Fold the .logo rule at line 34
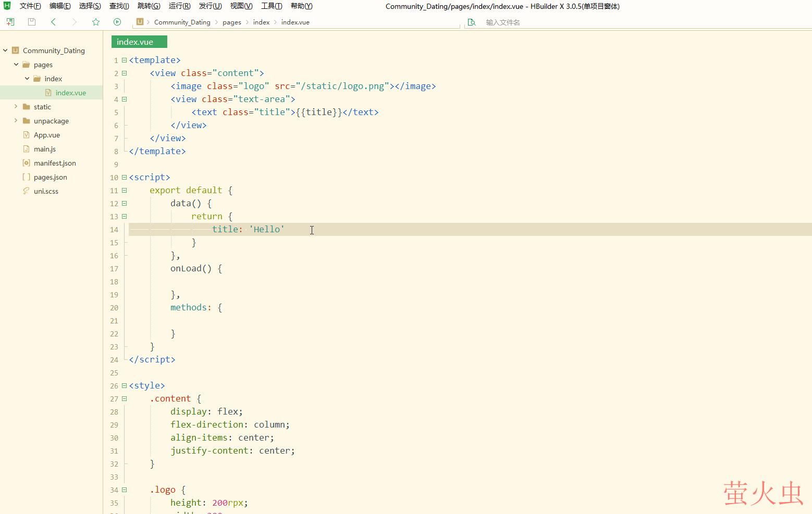 pyautogui.click(x=125, y=490)
